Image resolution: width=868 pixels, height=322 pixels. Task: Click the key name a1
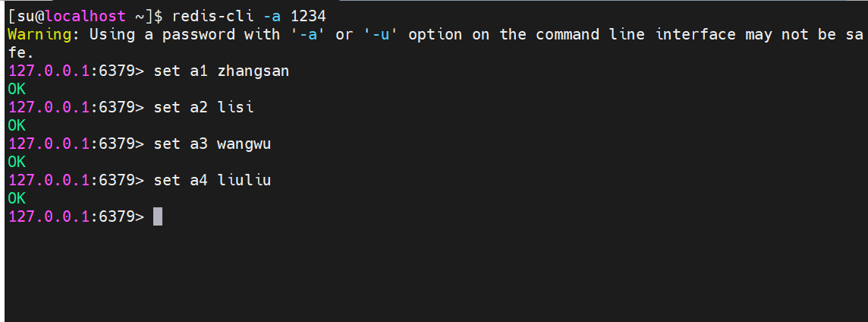(x=198, y=71)
